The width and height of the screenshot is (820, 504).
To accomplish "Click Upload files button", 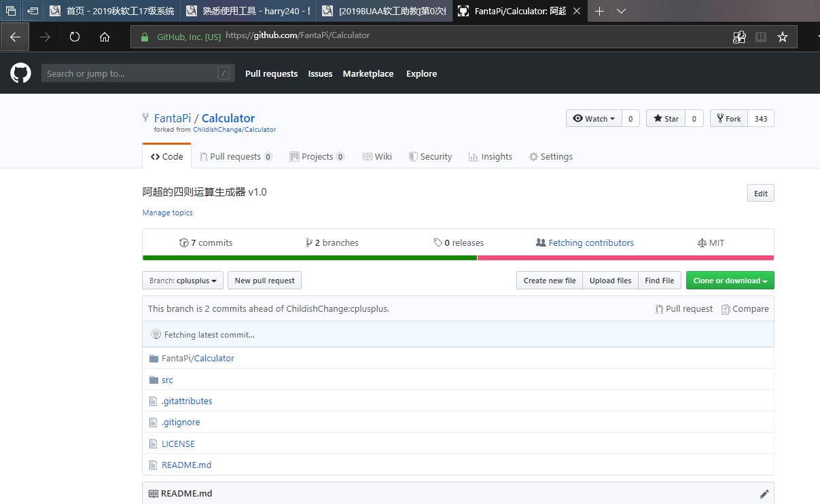I will [610, 281].
